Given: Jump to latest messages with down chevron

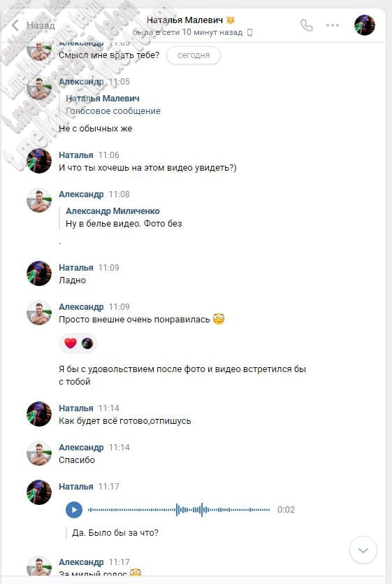Looking at the screenshot, I should (x=363, y=550).
